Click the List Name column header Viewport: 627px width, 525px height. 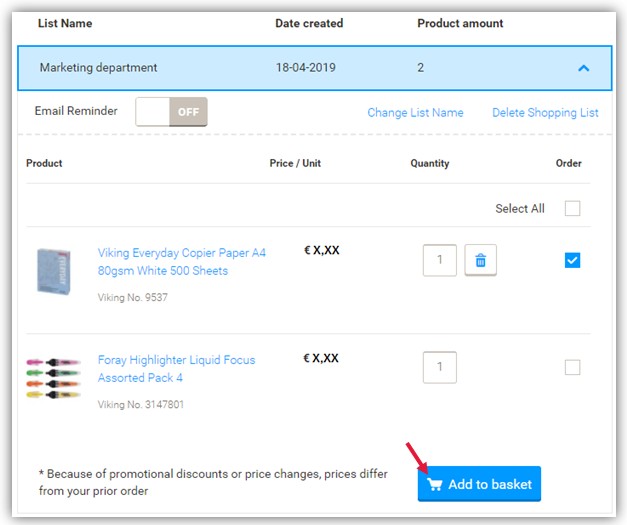click(65, 23)
